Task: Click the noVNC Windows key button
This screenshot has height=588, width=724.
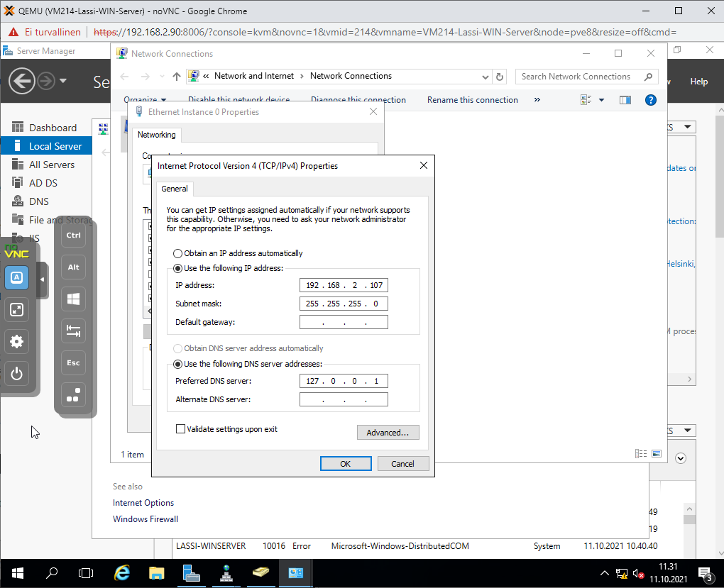Action: [73, 299]
